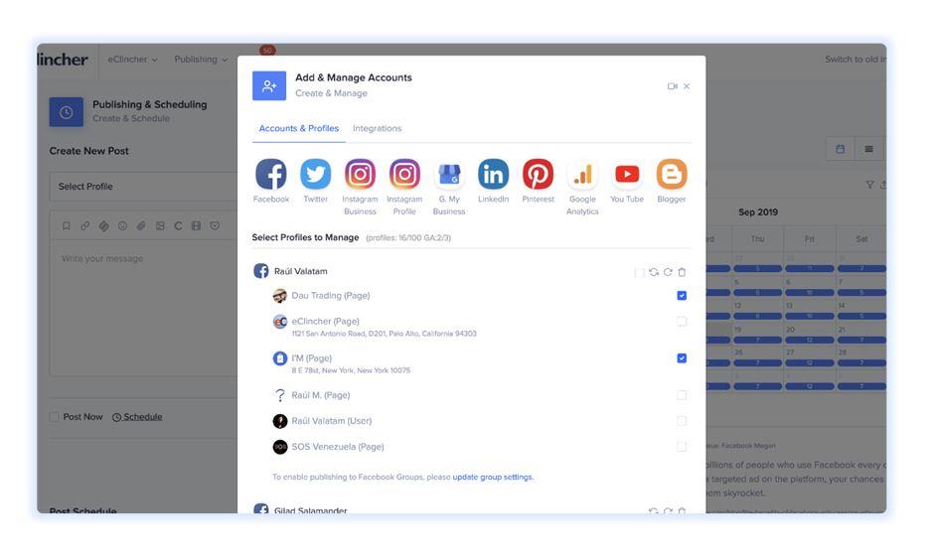Screen dimensions: 934x560
Task: Switch to the Accounts & Profiles tab
Action: pyautogui.click(x=298, y=128)
